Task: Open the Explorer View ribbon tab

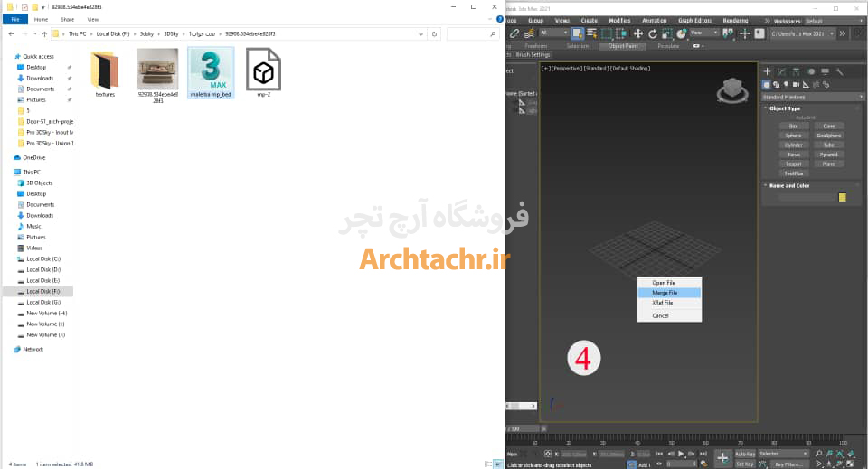Action: 92,19
